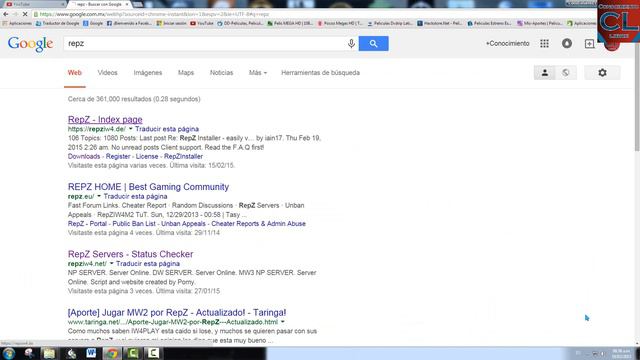Click the Google logo
Viewport: 640px width, 360px height.
point(30,44)
